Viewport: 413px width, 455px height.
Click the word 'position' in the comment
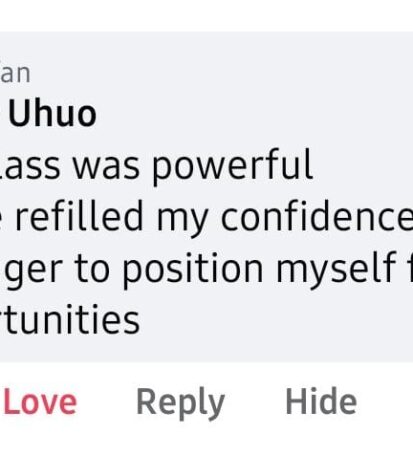[x=193, y=269]
